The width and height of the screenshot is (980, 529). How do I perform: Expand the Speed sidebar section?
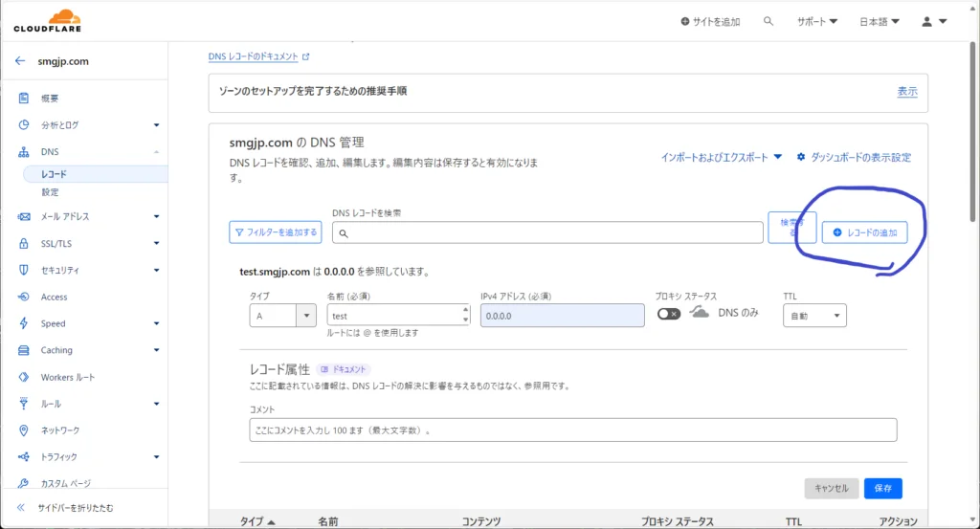(156, 323)
